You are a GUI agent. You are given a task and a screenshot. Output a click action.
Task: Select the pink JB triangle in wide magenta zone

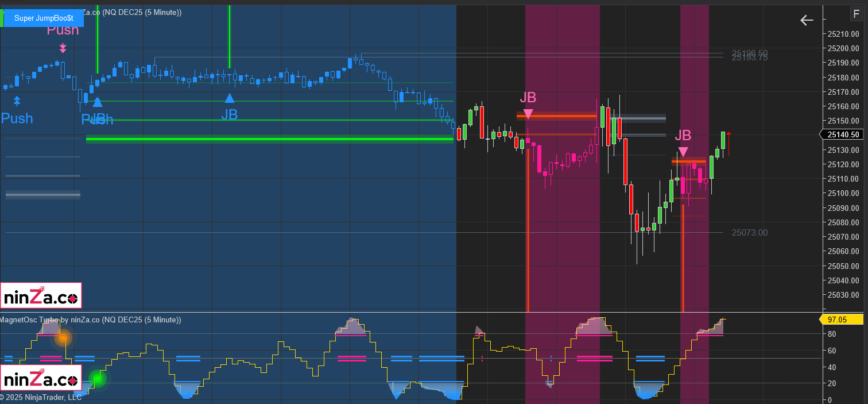pos(528,114)
